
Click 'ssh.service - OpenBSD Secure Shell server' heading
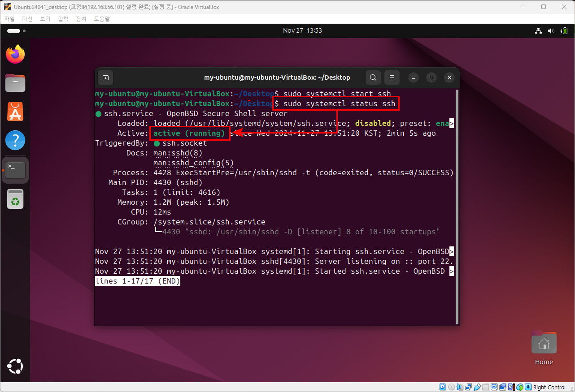tap(196, 114)
